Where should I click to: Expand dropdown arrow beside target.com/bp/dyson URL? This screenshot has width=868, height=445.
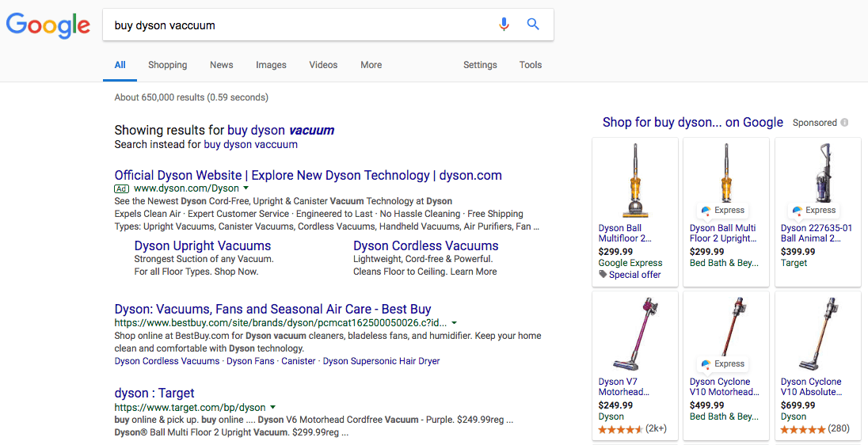[273, 407]
